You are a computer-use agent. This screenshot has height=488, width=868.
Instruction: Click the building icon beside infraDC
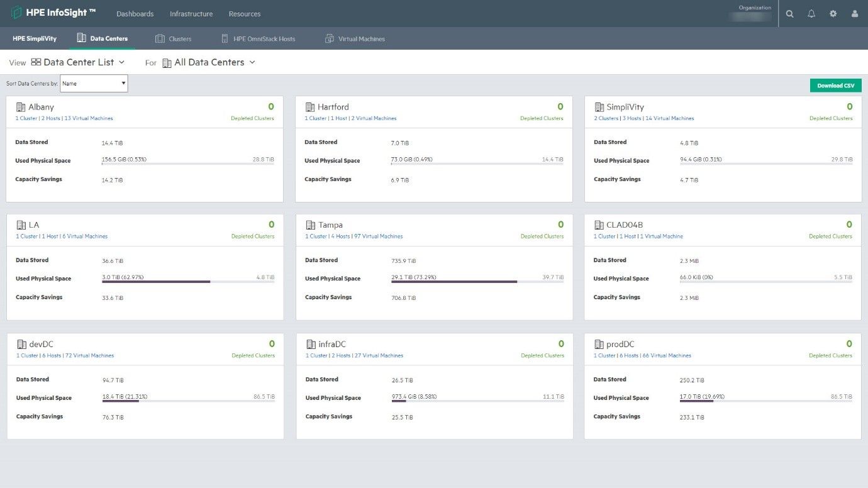click(x=310, y=344)
